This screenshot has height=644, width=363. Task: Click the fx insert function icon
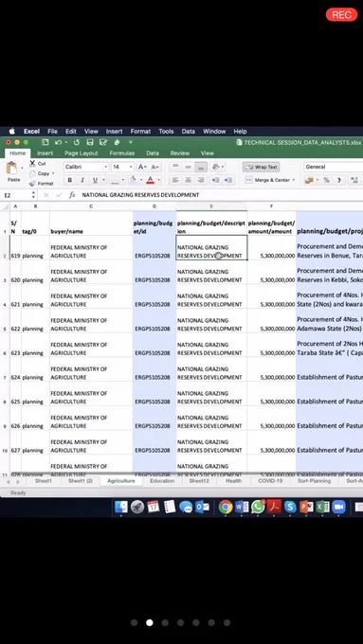[x=72, y=195]
